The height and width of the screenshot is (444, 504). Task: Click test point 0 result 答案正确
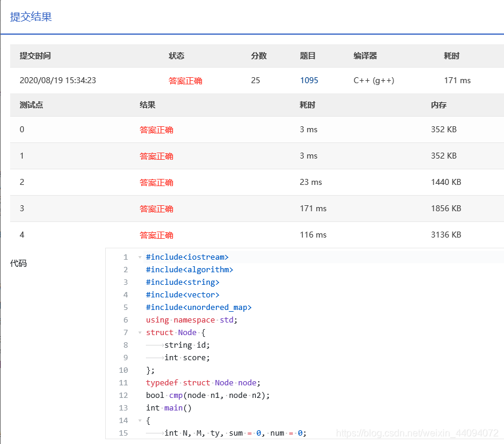(x=157, y=130)
